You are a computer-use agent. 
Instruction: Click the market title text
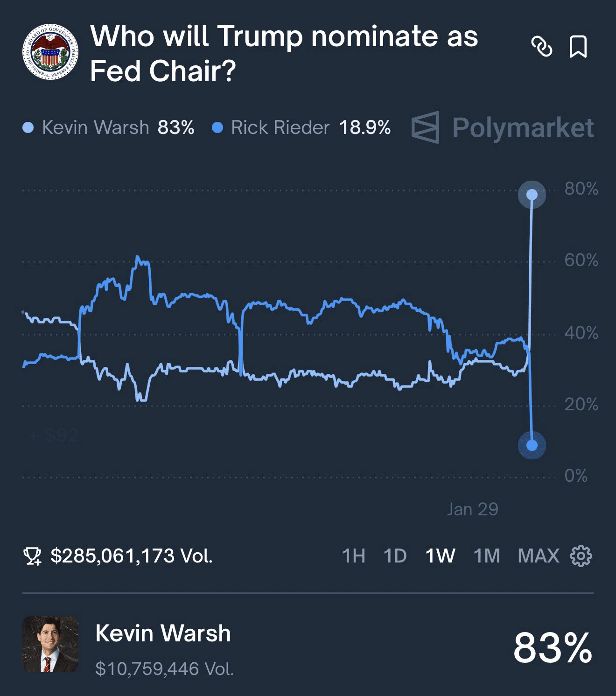(284, 53)
